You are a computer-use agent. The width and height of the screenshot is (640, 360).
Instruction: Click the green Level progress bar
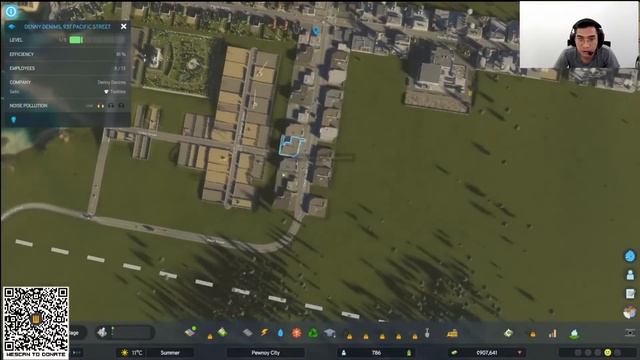pos(76,40)
